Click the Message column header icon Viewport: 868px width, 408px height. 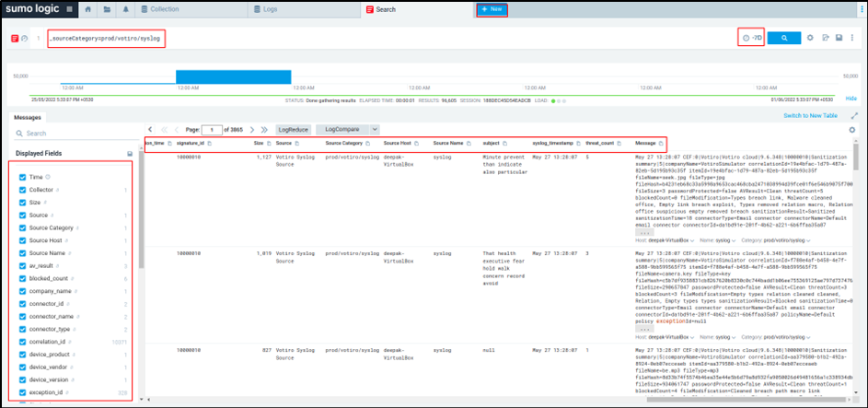click(x=660, y=144)
